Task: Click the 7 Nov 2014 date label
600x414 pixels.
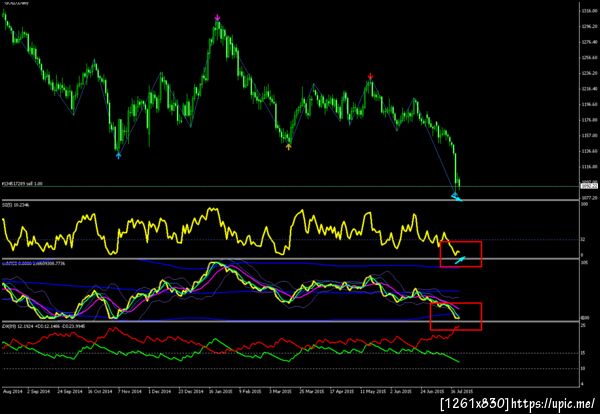Action: (x=130, y=392)
